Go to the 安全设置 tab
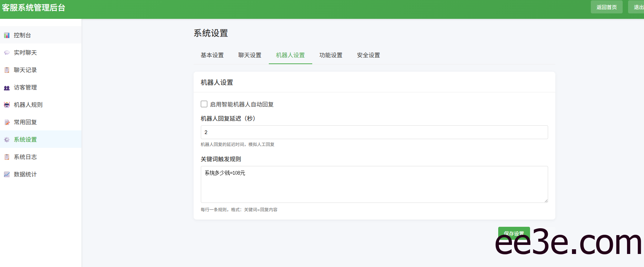The image size is (644, 267). click(368, 55)
